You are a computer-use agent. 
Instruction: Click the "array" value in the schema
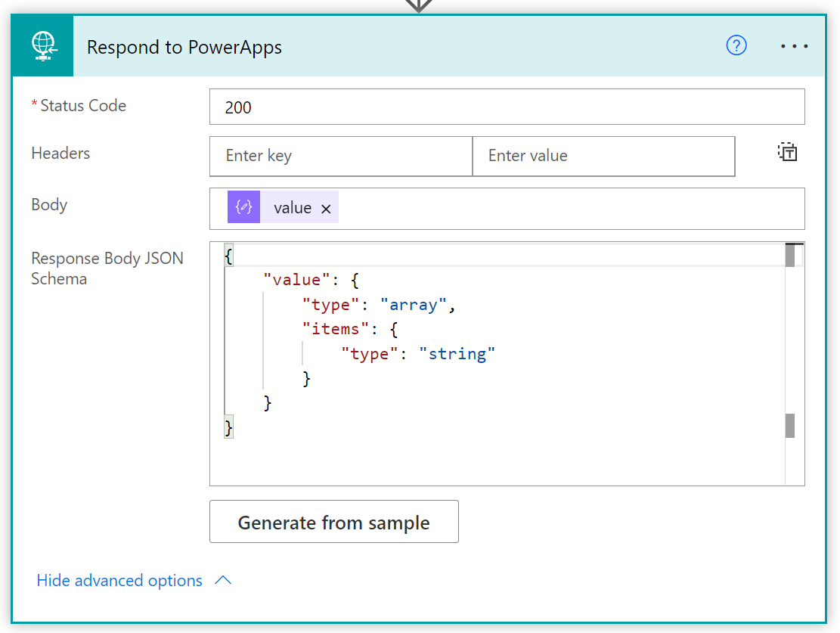413,305
